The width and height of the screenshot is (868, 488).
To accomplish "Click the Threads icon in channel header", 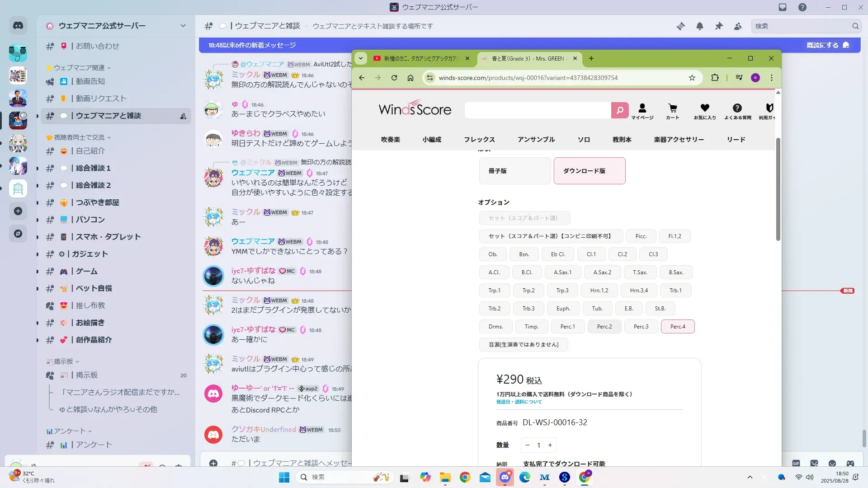I will click(x=681, y=26).
